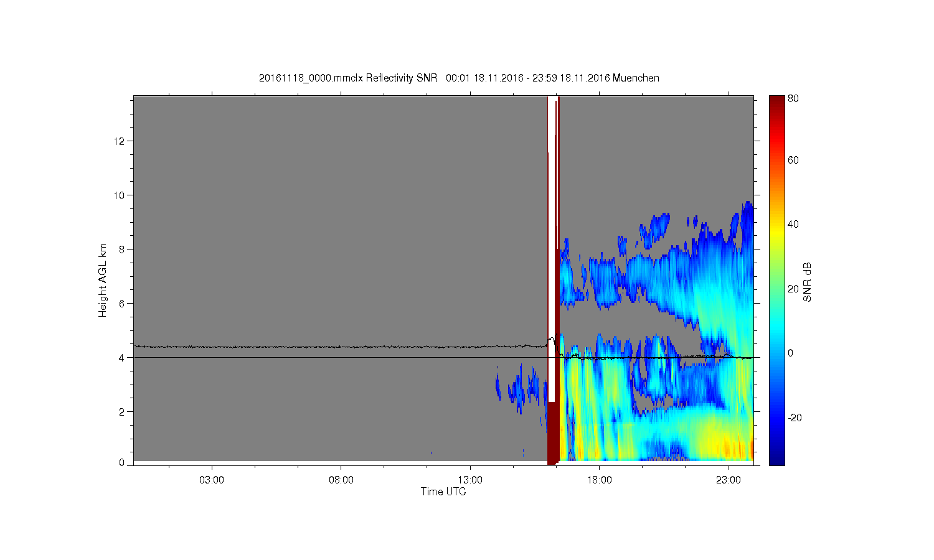
Task: Click the colorbar value 40
Action: point(793,225)
